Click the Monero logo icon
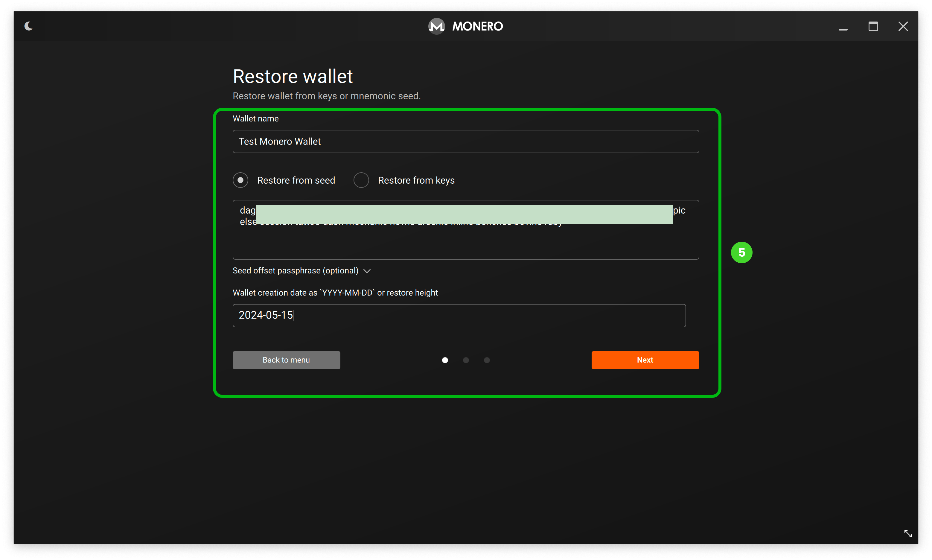This screenshot has height=560, width=932. tap(437, 26)
